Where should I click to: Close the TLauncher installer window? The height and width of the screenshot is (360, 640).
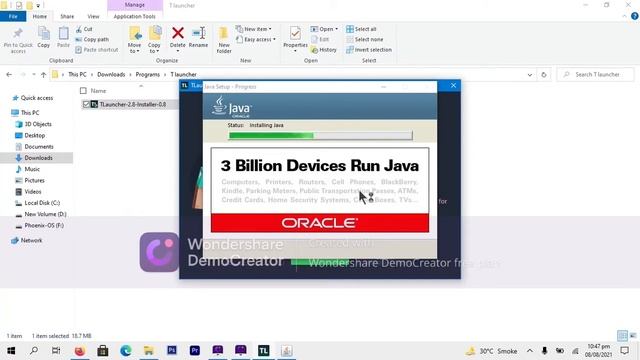[x=453, y=86]
